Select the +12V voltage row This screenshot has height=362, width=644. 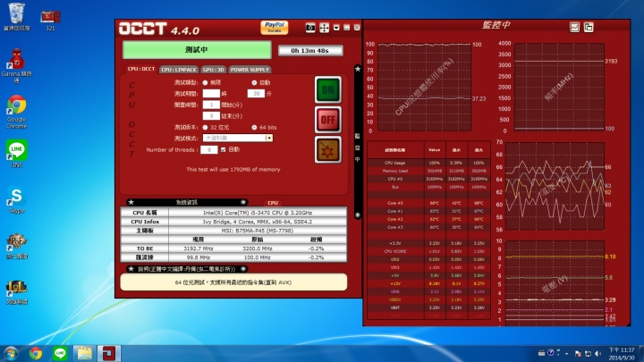pyautogui.click(x=428, y=283)
